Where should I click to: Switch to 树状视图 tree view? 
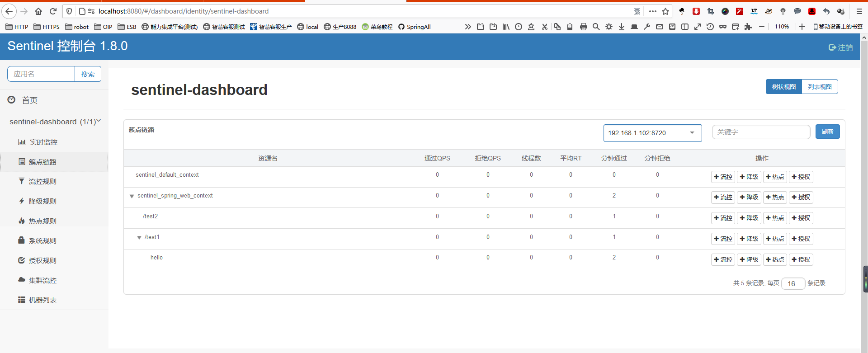tap(783, 87)
